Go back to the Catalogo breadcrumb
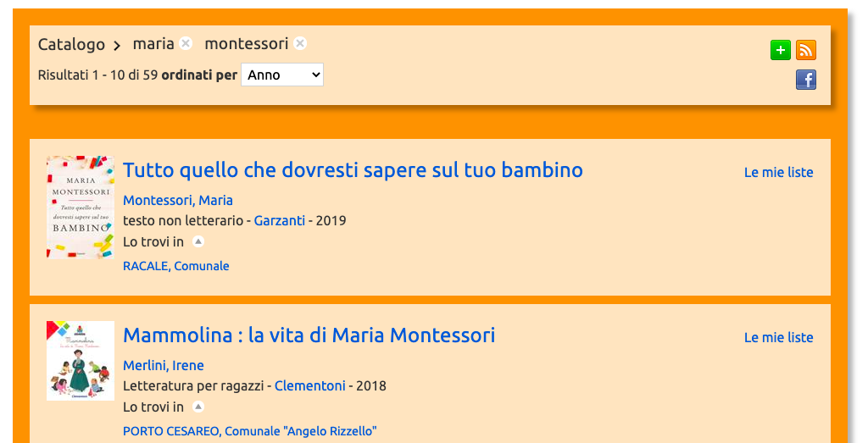868x443 pixels. [x=71, y=44]
